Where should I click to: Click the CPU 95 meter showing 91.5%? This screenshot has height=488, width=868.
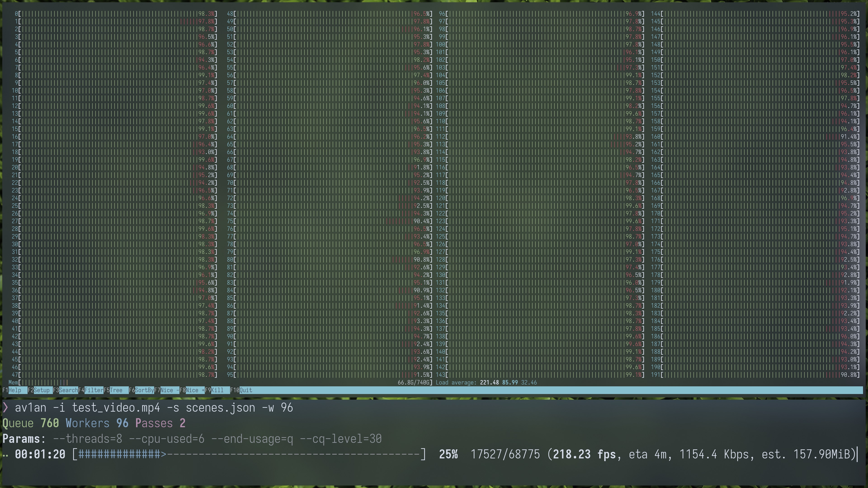coord(330,375)
